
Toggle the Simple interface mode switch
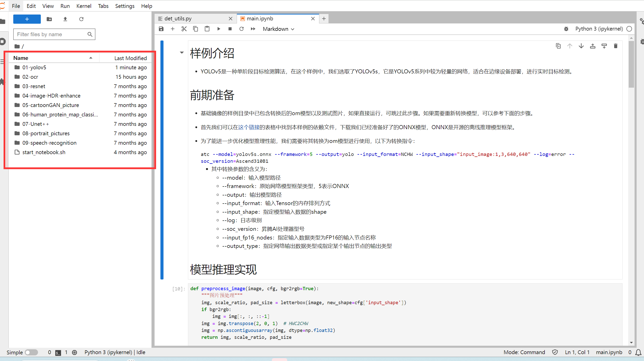click(31, 352)
